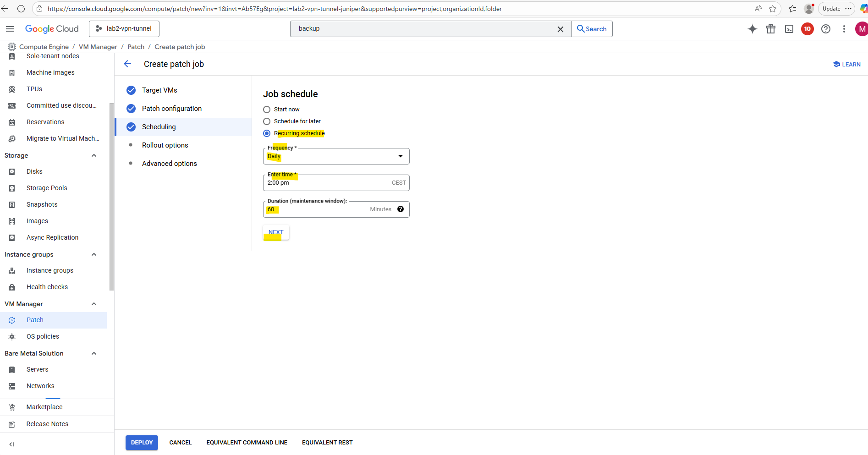Go to the Rollout options step
868x455 pixels.
point(165,145)
